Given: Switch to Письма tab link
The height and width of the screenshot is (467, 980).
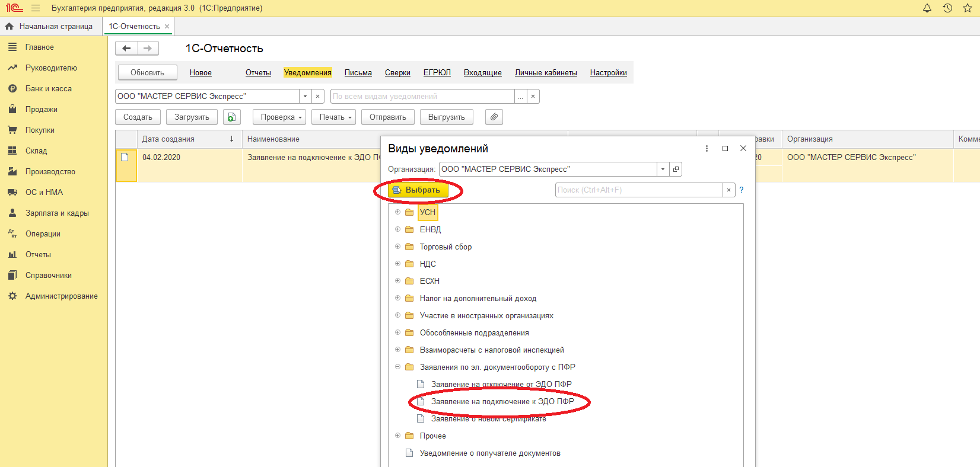Looking at the screenshot, I should (x=358, y=72).
